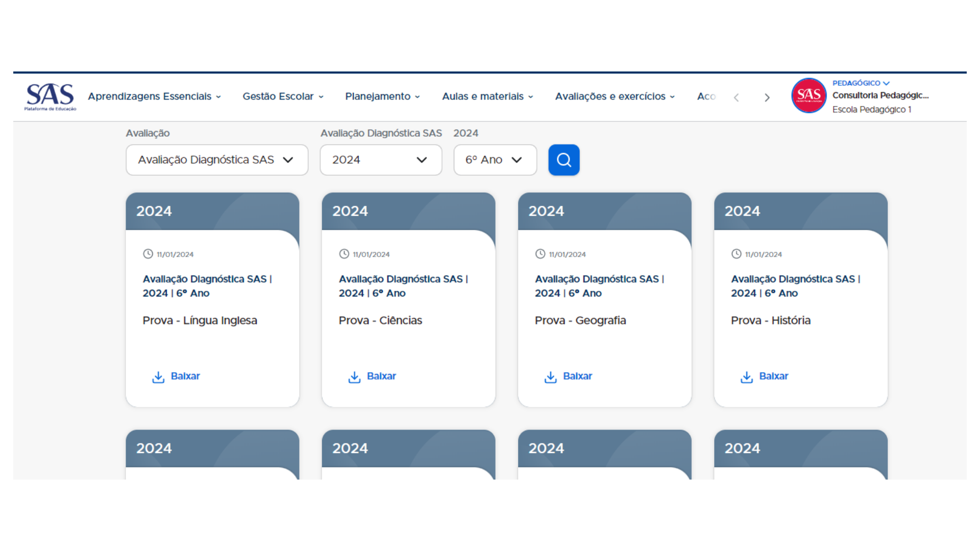The width and height of the screenshot is (980, 551).
Task: Open Avaliações e exercícios menu
Action: [x=615, y=96]
